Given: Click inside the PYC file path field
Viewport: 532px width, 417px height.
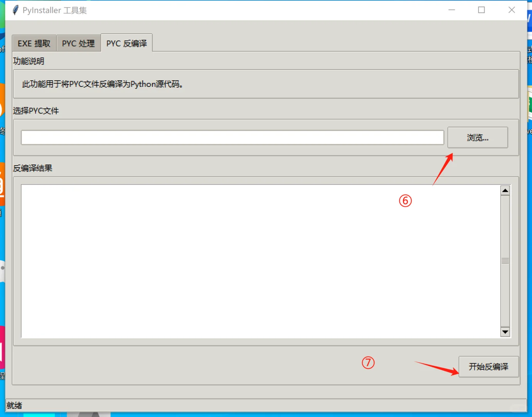Looking at the screenshot, I should point(231,137).
